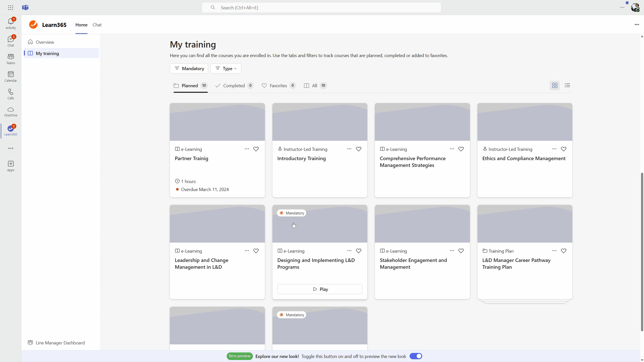Viewport: 644px width, 362px height.
Task: Click the Mandatory badge on Designing L&D card
Action: point(292,213)
